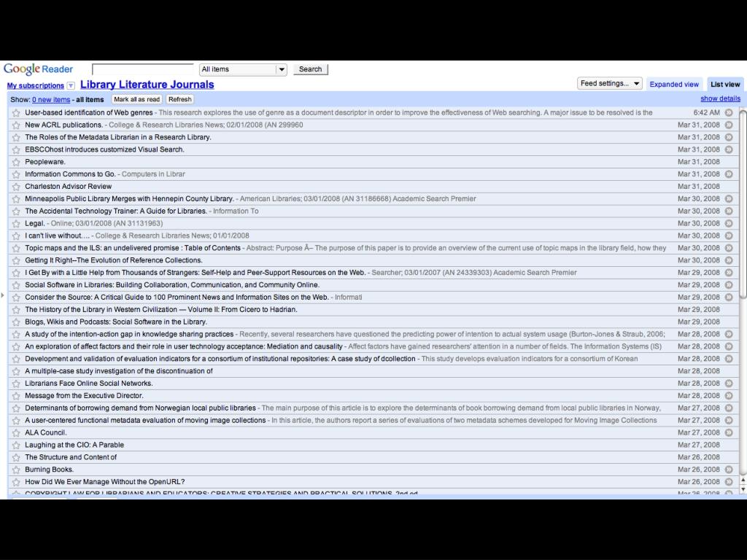Open original icon for 'Determinants of borrowing demand'
This screenshot has width=747, height=560.
(x=729, y=408)
